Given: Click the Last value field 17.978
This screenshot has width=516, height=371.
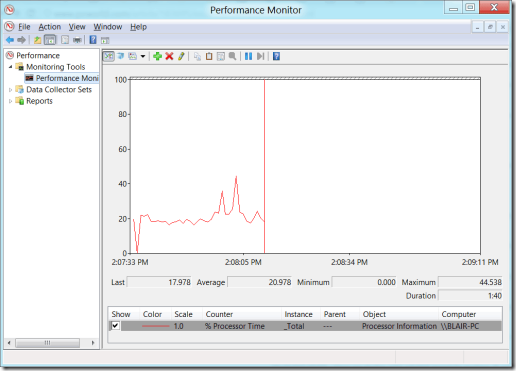Looking at the screenshot, I should (159, 282).
